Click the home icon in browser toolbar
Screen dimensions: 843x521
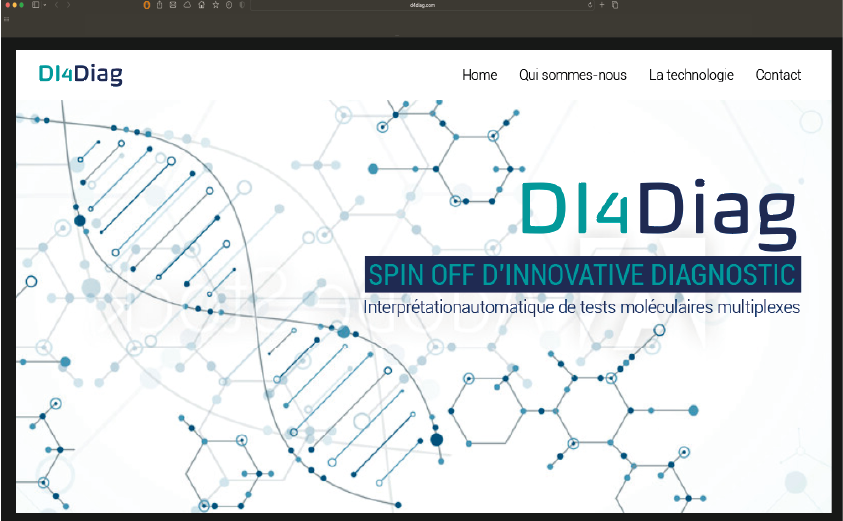[201, 5]
